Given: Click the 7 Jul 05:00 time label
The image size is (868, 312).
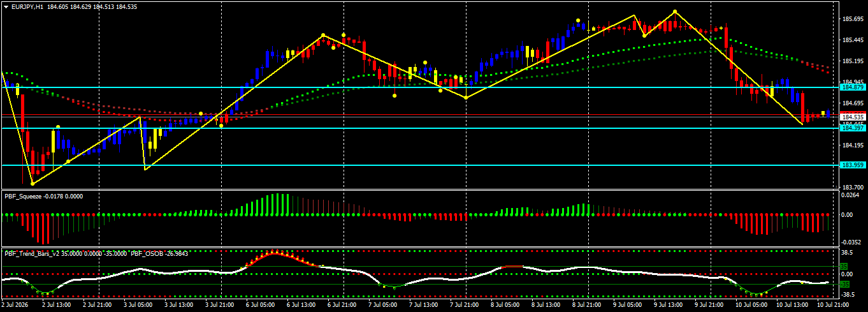Looking at the screenshot, I should pos(384,306).
